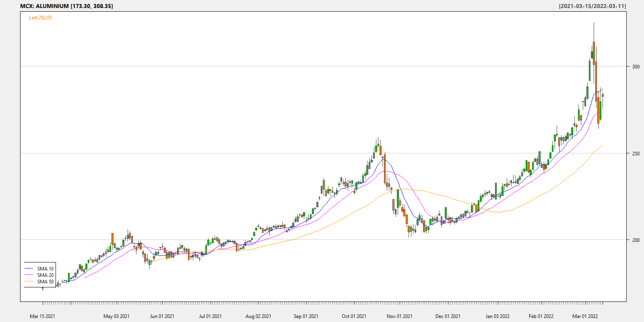Click the May 03 2021 date label
Screen dimensions: 644x322
[116, 316]
